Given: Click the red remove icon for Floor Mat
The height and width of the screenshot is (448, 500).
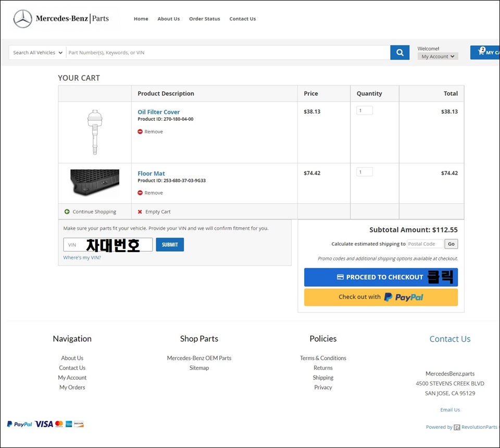Looking at the screenshot, I should [140, 193].
